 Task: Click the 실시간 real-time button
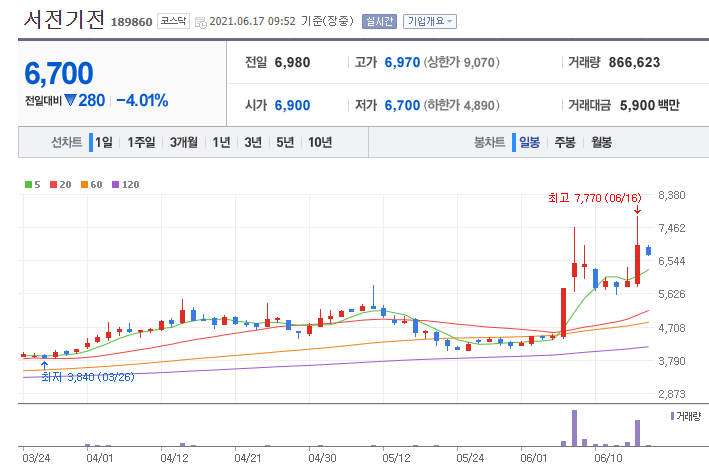click(x=379, y=21)
